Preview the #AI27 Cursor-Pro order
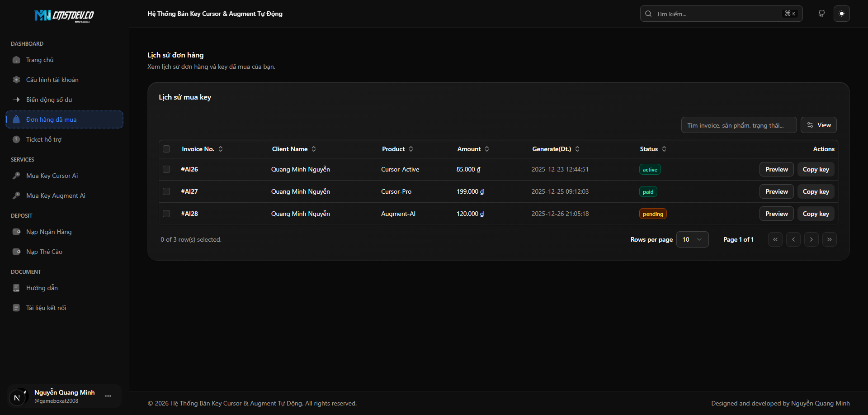 776,191
